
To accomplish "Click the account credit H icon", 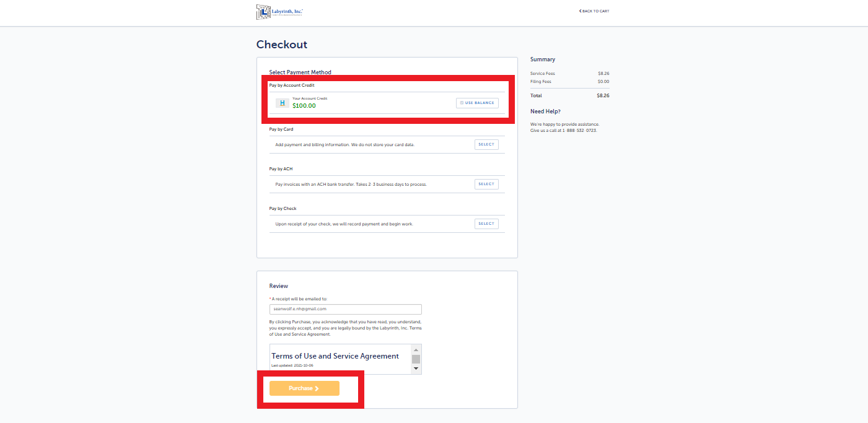I will tap(283, 103).
